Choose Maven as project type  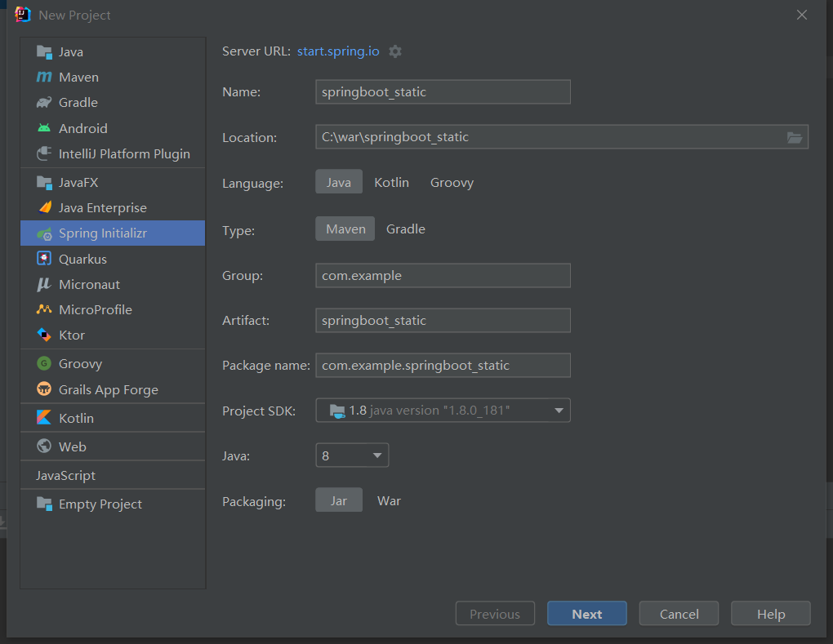[x=345, y=229]
